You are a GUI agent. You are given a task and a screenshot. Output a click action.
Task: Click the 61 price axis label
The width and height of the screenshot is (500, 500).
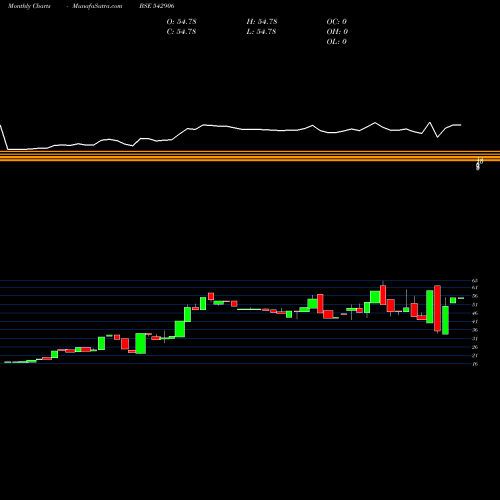click(475, 288)
